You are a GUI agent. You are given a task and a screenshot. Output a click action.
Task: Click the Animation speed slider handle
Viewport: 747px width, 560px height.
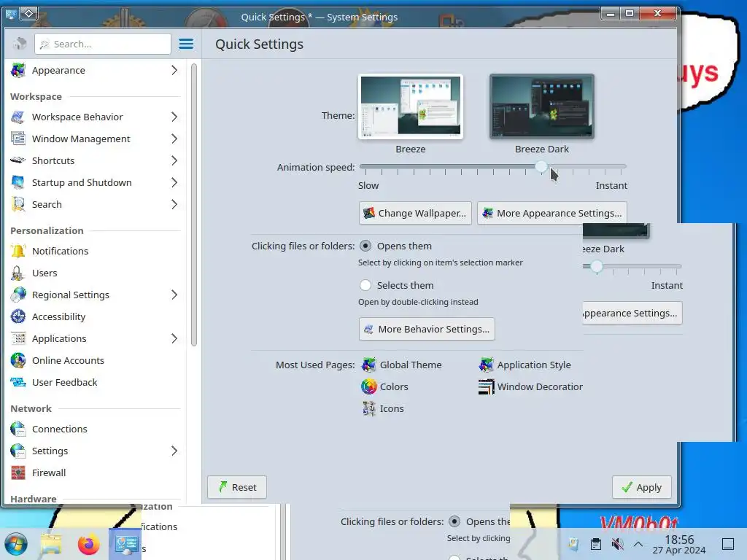(x=541, y=167)
